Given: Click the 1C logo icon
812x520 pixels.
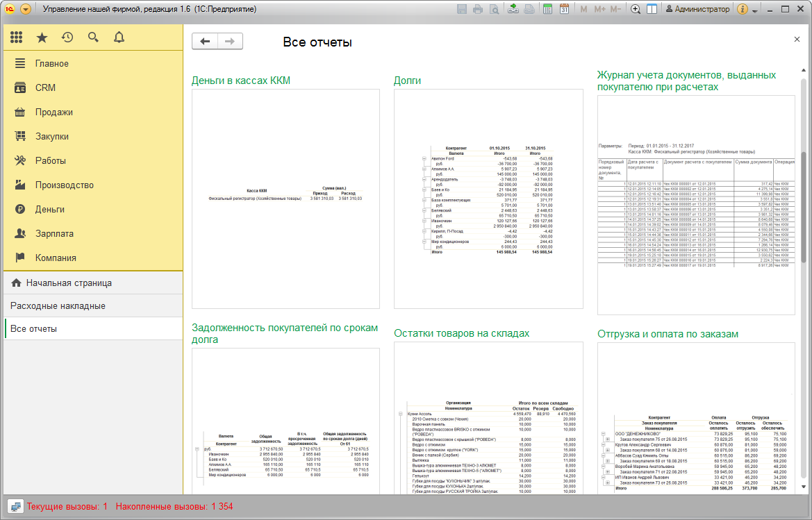Looking at the screenshot, I should [10, 9].
